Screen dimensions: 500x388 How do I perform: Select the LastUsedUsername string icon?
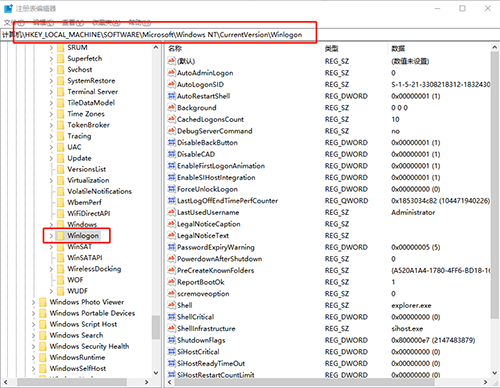coord(171,212)
